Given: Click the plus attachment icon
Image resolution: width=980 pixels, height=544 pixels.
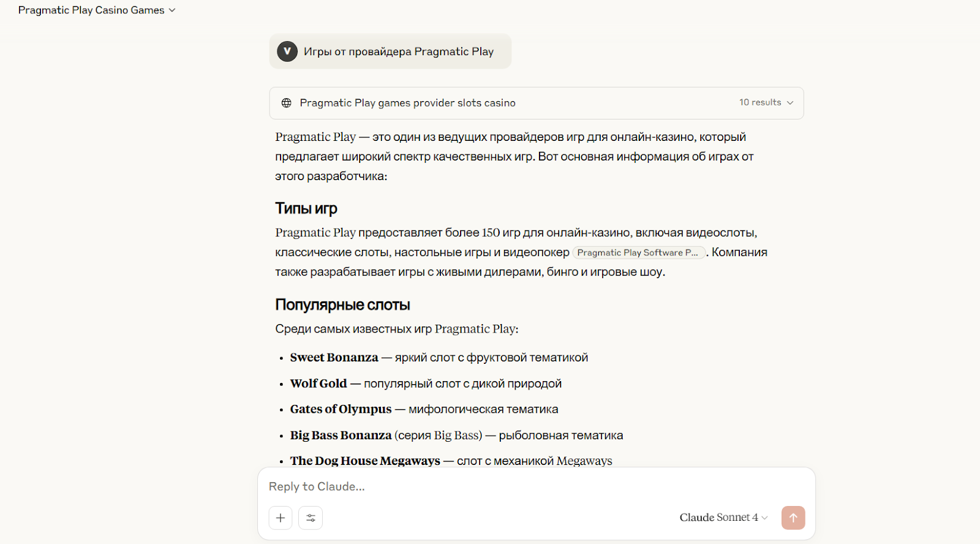Looking at the screenshot, I should tap(281, 518).
